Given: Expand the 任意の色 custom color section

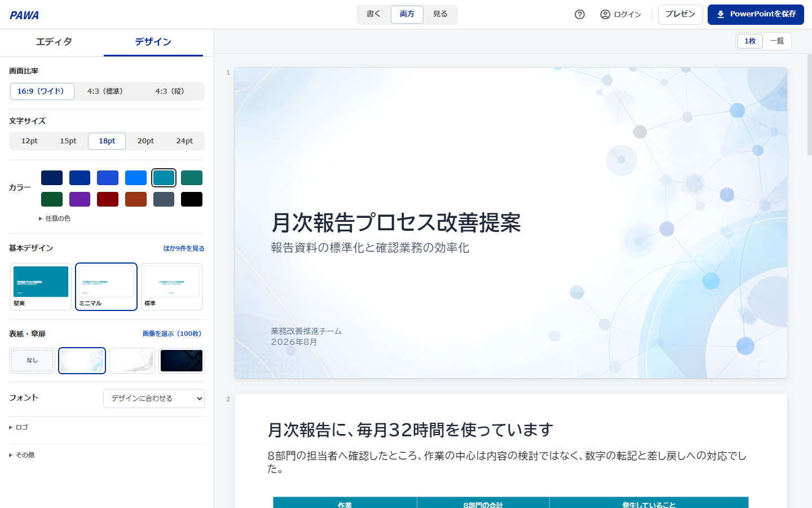Looking at the screenshot, I should point(55,218).
